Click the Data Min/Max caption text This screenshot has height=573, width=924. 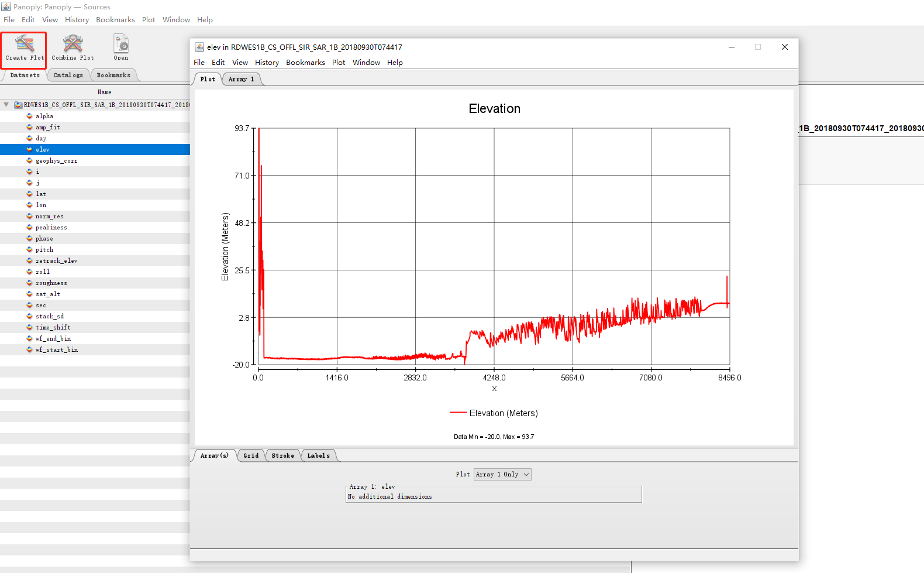(x=494, y=437)
